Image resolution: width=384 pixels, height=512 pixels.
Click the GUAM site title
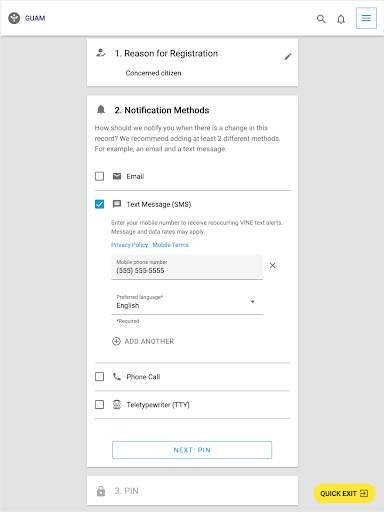[35, 18]
